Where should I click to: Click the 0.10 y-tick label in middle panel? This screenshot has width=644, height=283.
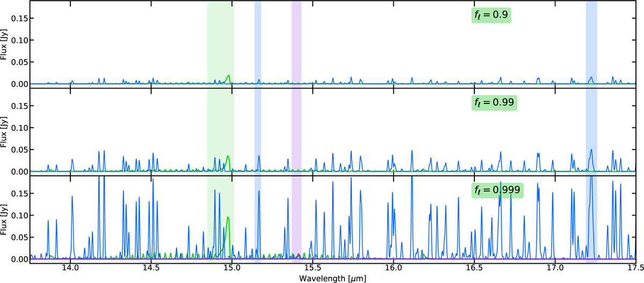(x=21, y=128)
